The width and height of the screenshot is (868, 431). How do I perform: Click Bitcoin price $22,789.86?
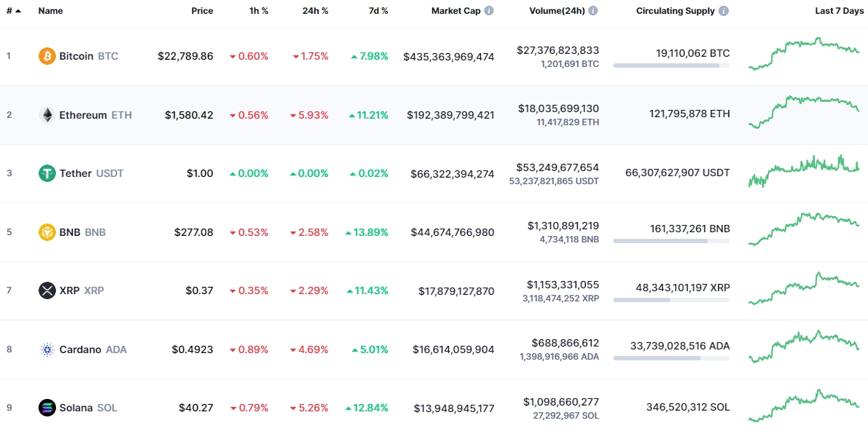click(186, 56)
